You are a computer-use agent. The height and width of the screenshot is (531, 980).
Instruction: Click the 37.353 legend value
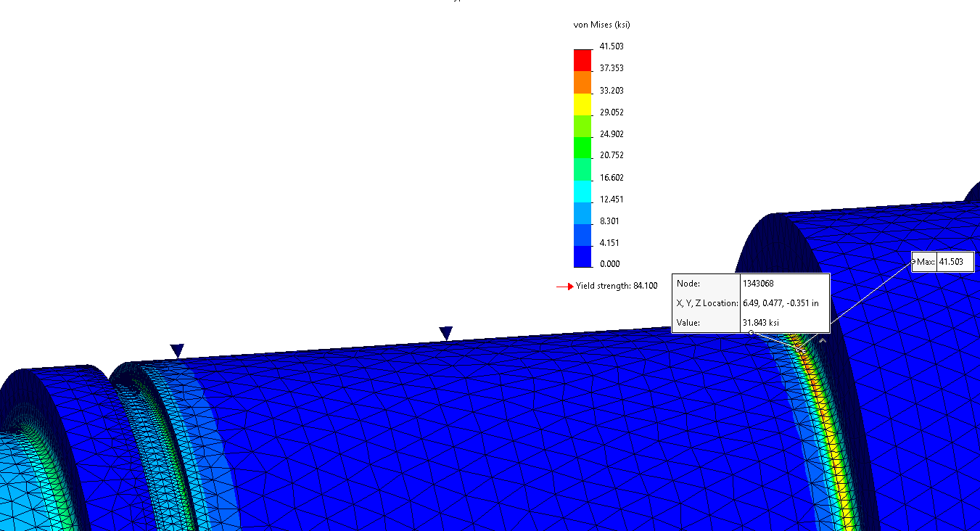(x=612, y=68)
